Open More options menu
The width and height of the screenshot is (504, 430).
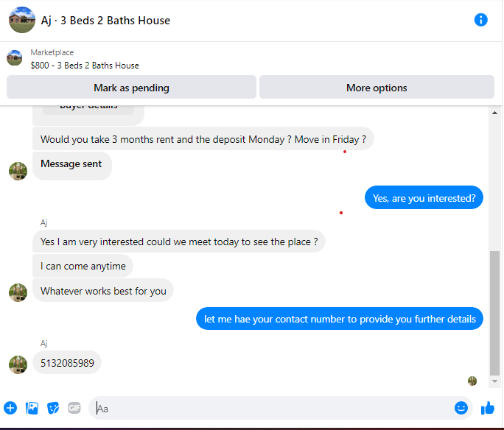[x=377, y=88]
